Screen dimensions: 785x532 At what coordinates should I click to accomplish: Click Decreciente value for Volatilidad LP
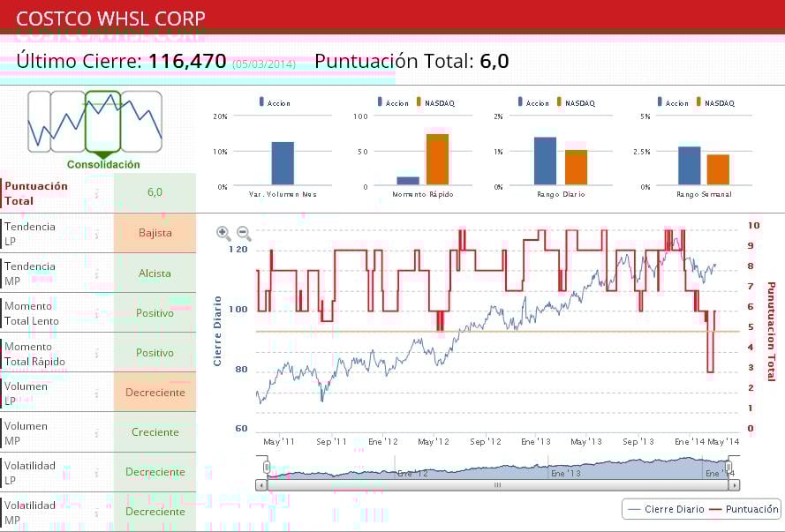(155, 472)
